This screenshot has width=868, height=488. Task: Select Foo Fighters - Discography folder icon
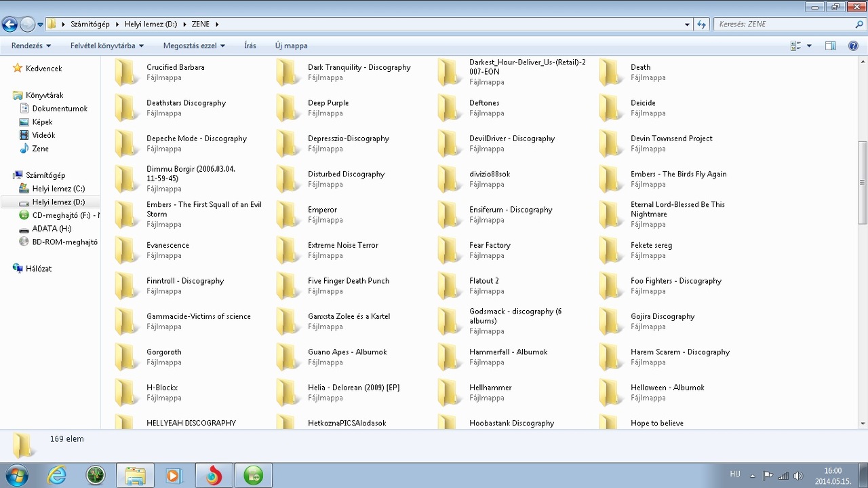(611, 286)
